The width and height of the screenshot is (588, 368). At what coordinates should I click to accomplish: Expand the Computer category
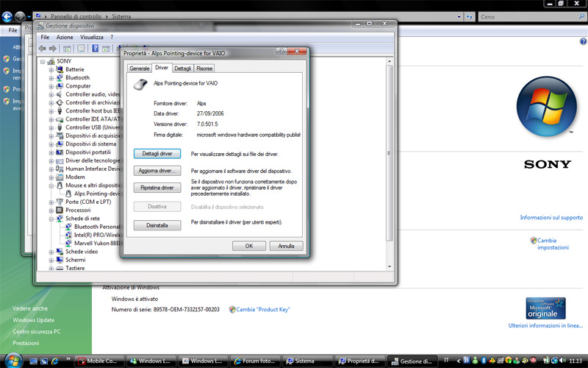coord(51,86)
